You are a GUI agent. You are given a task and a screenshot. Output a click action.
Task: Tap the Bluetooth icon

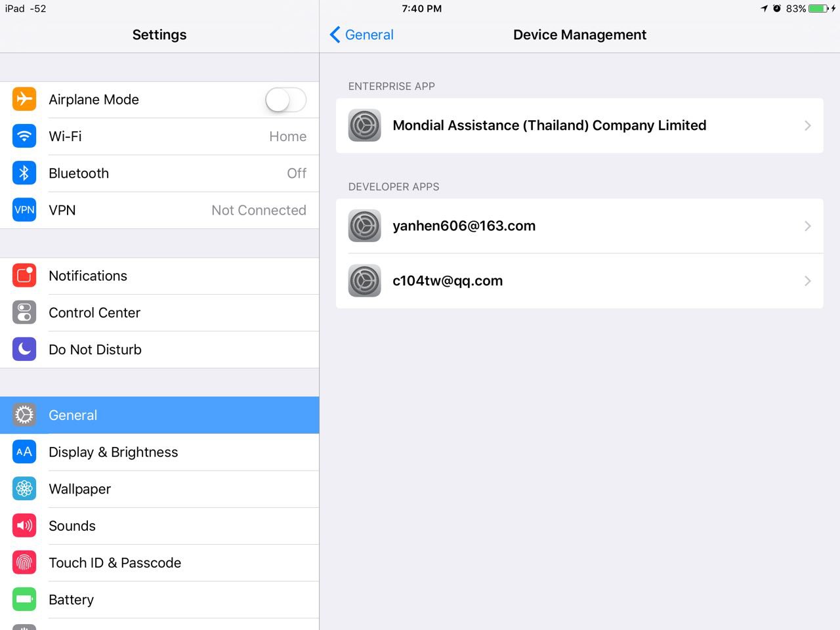tap(24, 173)
